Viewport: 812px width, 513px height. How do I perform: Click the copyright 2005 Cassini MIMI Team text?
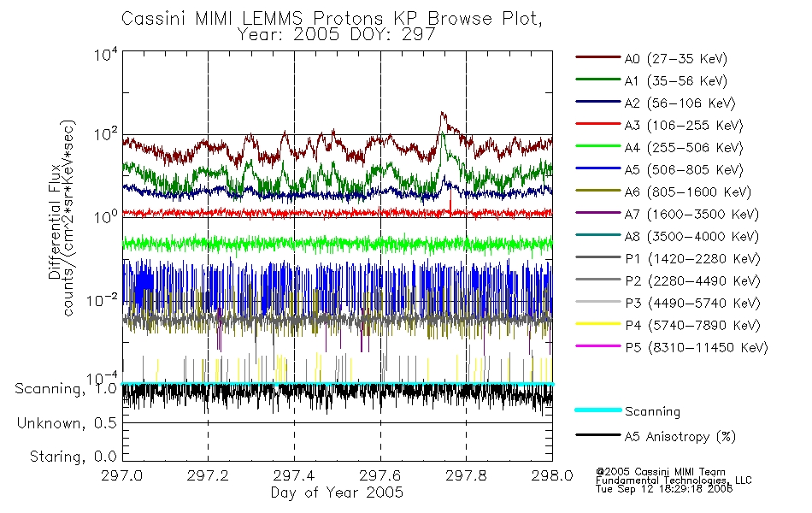click(661, 472)
